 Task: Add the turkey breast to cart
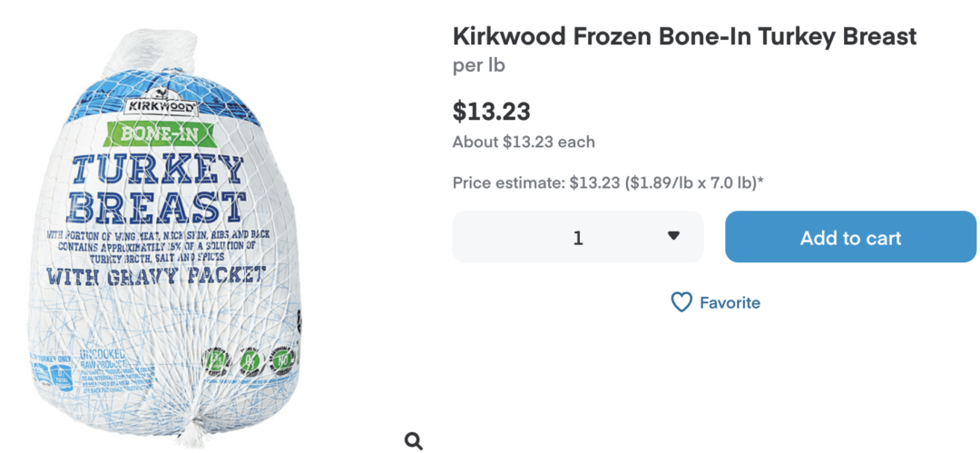(850, 237)
